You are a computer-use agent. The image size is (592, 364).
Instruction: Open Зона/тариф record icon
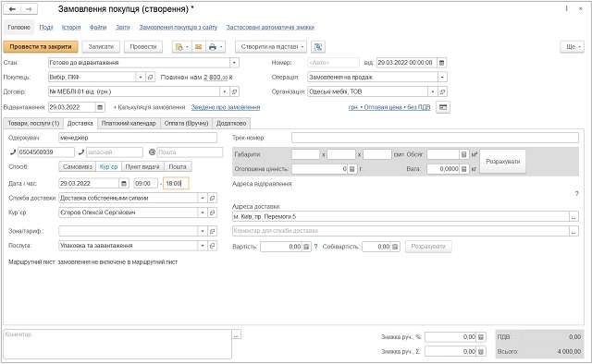(x=212, y=231)
